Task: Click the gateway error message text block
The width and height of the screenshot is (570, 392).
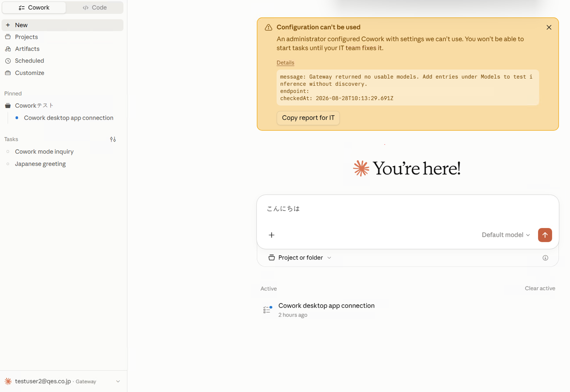Action: (408, 87)
